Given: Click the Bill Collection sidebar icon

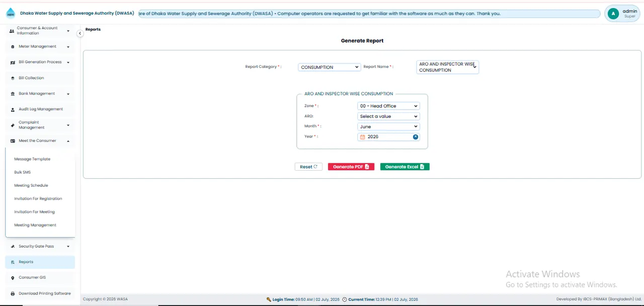Looking at the screenshot, I should (x=13, y=78).
